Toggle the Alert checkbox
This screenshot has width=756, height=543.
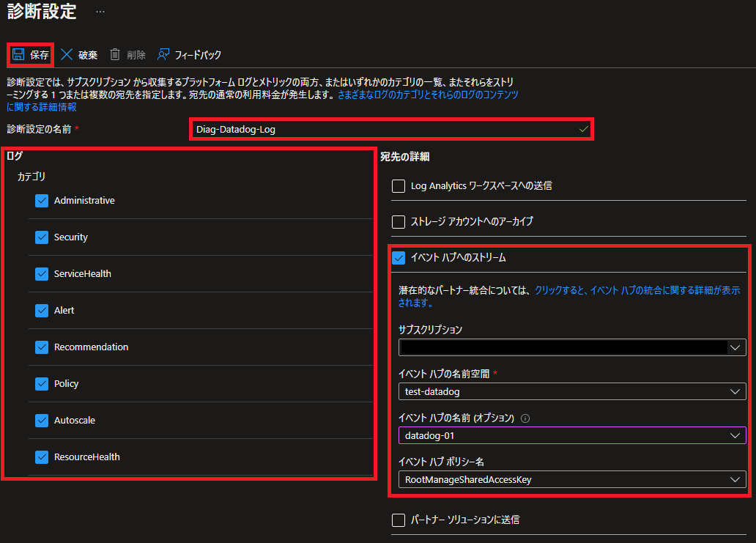pyautogui.click(x=42, y=311)
